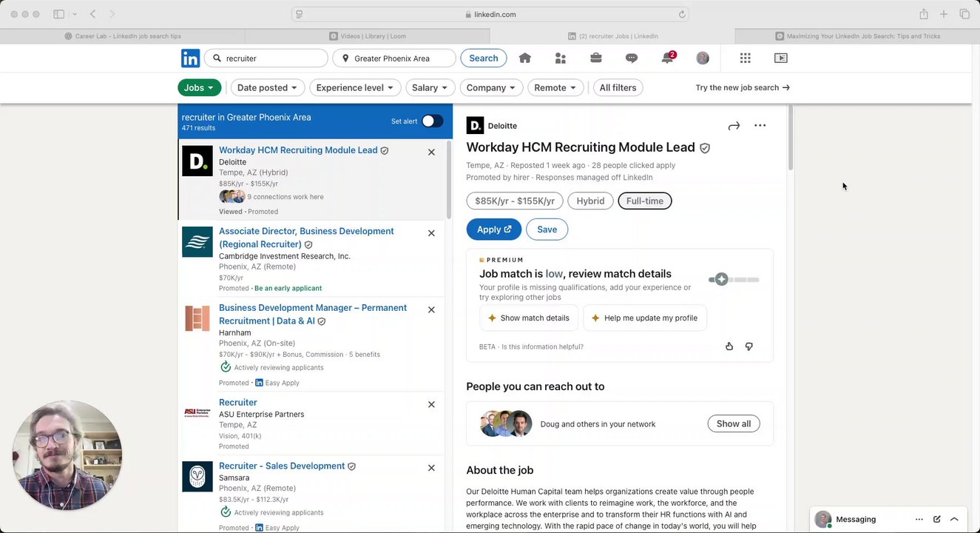The height and width of the screenshot is (533, 980).
Task: Open Workday HCM Recruiting Module Lead listing
Action: point(298,150)
